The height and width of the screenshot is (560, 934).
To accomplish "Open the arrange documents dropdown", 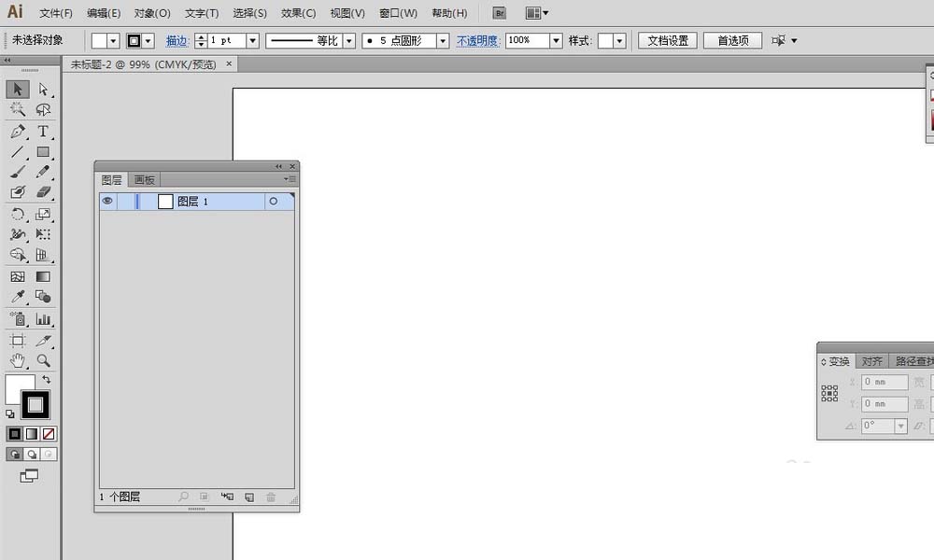I will [537, 13].
